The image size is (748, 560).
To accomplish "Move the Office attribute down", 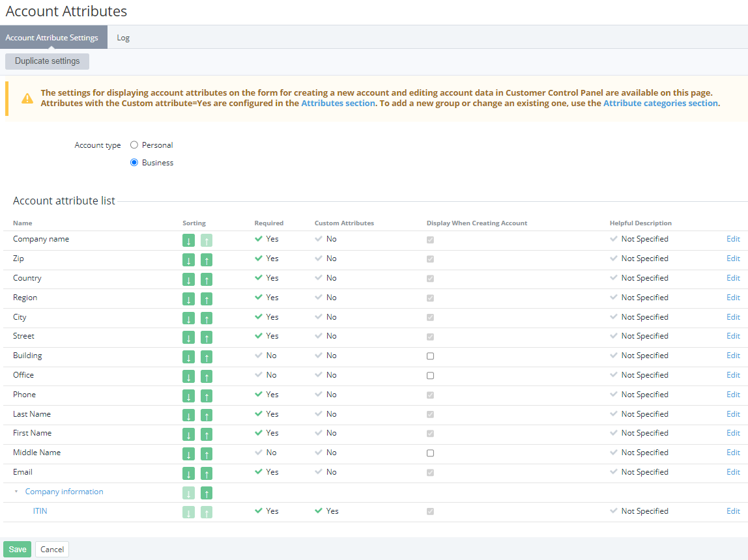I will click(188, 376).
